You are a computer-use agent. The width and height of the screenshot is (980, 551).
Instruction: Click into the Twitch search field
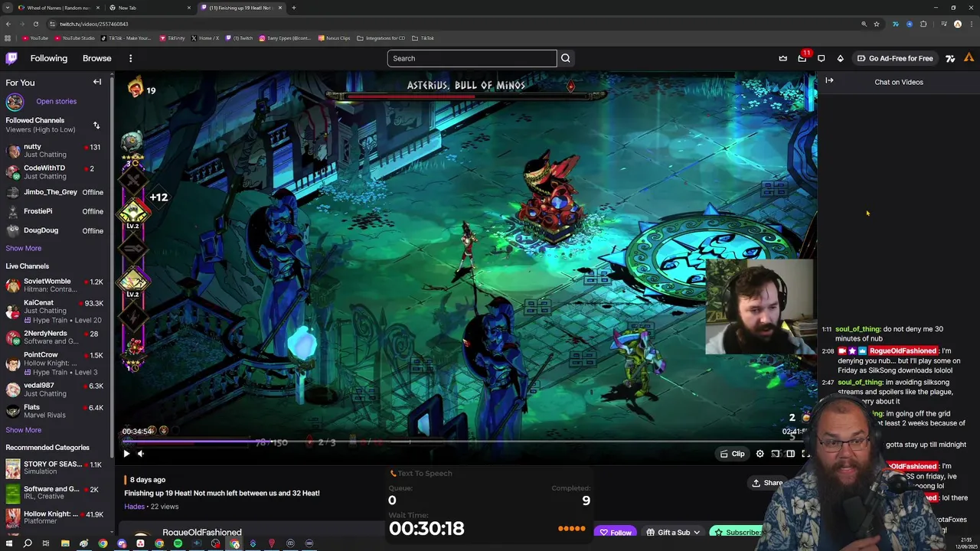[x=472, y=58]
